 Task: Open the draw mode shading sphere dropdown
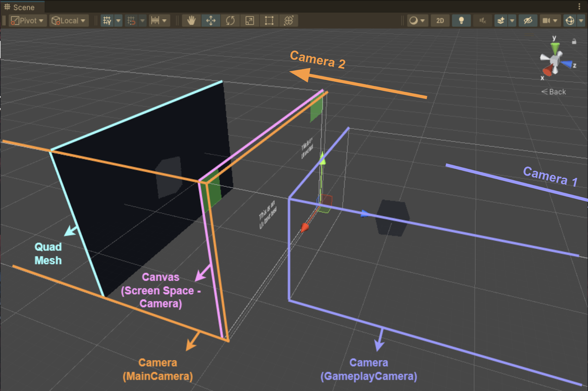[417, 21]
